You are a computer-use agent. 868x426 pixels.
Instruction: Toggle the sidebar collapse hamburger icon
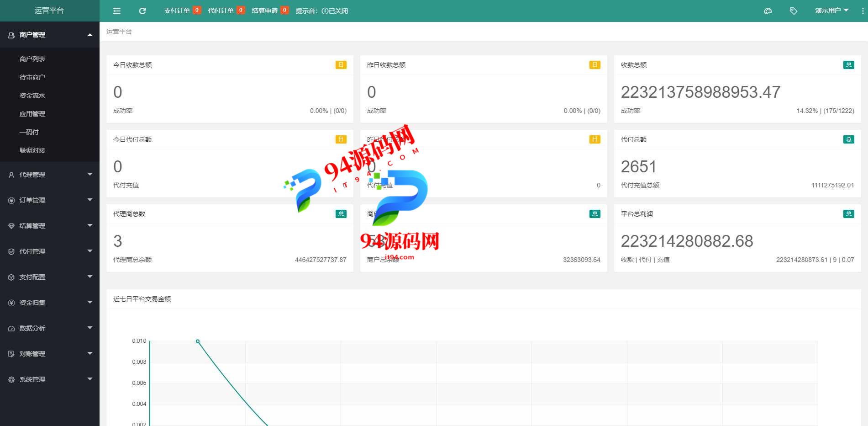coord(117,11)
